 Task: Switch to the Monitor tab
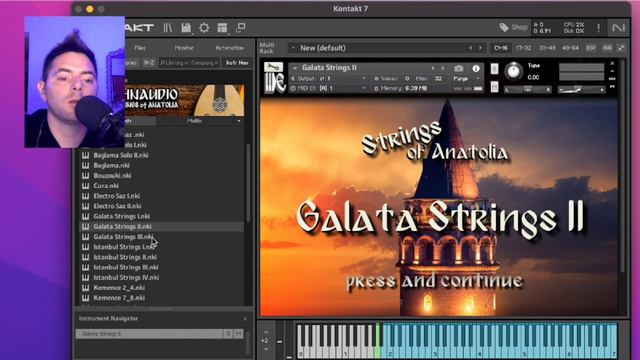click(184, 48)
